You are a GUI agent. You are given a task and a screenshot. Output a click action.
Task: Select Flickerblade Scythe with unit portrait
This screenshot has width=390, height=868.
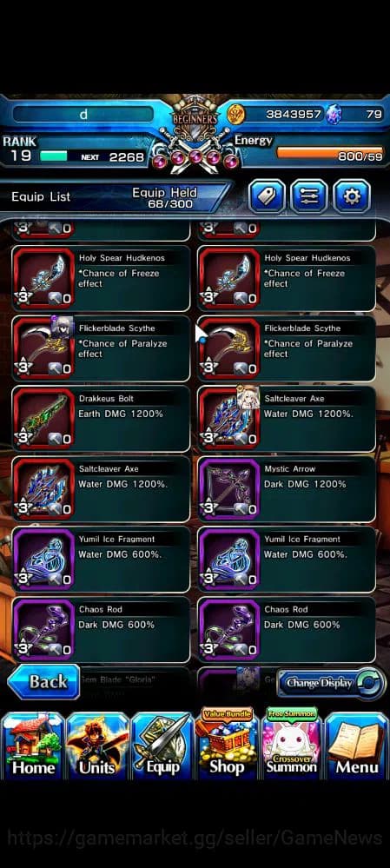pos(102,348)
